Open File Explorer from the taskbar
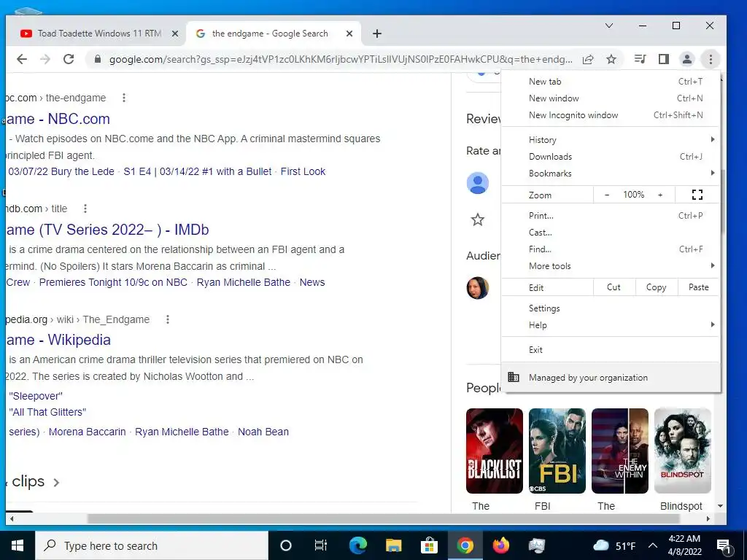This screenshot has width=747, height=560. pyautogui.click(x=393, y=545)
